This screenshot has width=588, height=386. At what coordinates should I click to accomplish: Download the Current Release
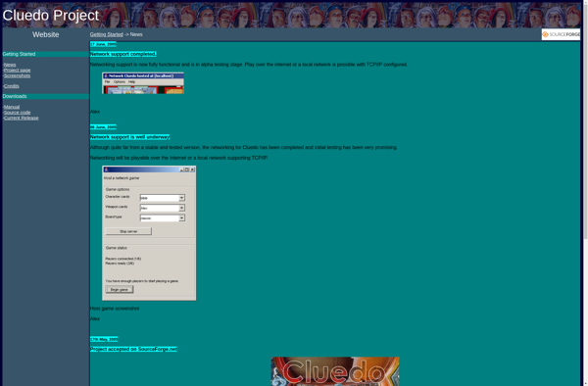pyautogui.click(x=21, y=118)
